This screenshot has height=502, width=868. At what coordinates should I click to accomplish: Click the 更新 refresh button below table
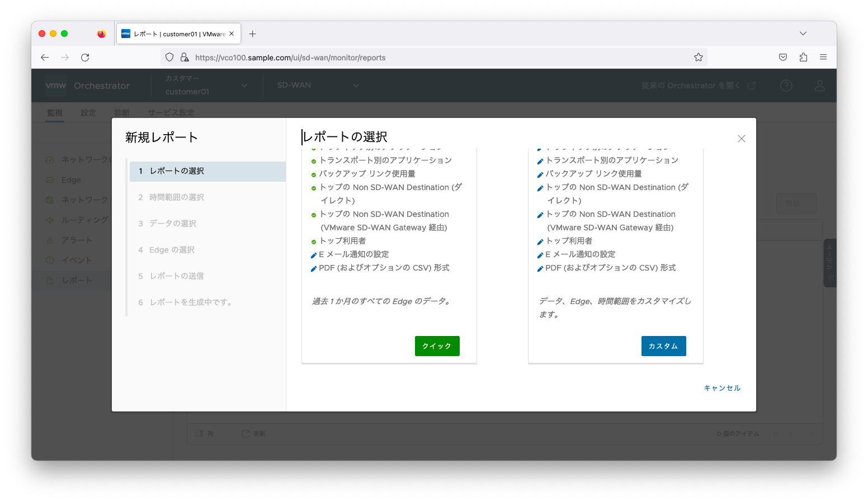click(x=253, y=434)
